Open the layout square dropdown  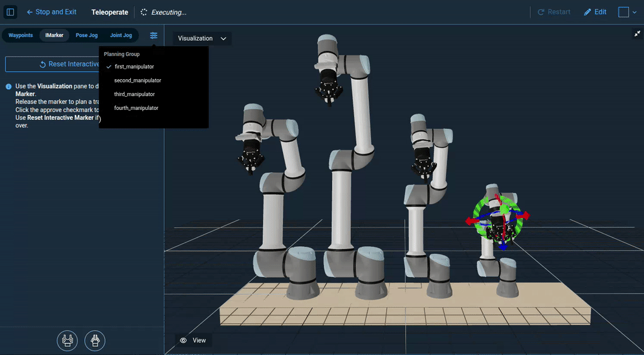(x=628, y=13)
